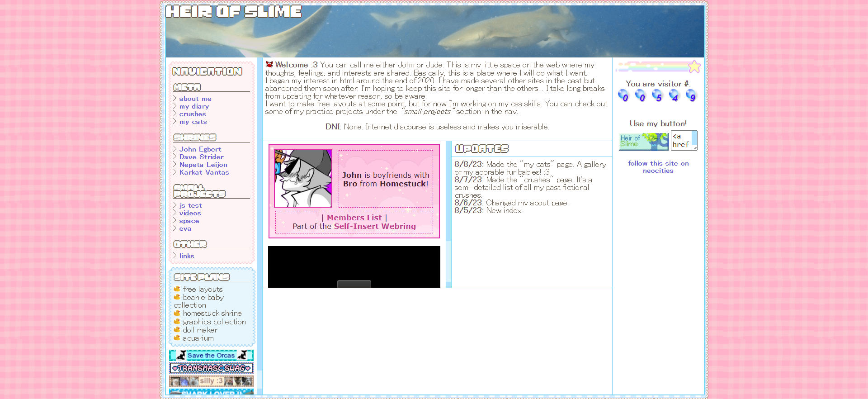Click the duck icon beside 'homestuck shrine'

point(177,313)
